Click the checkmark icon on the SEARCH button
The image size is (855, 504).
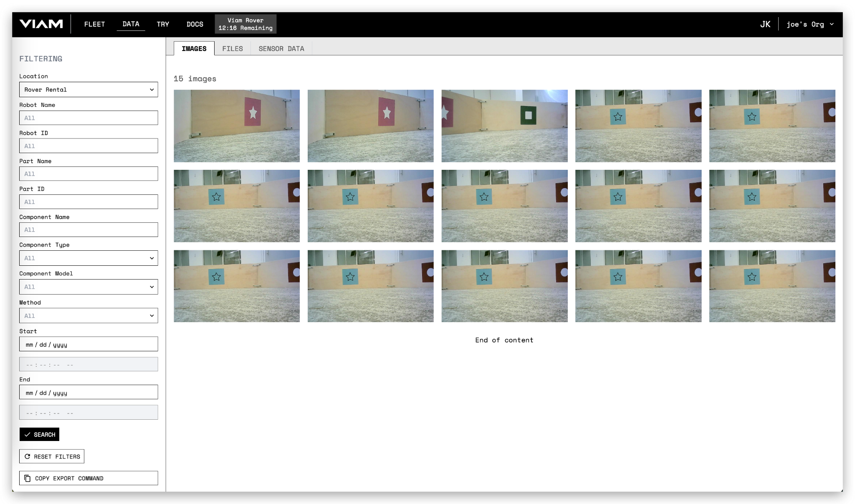point(28,434)
